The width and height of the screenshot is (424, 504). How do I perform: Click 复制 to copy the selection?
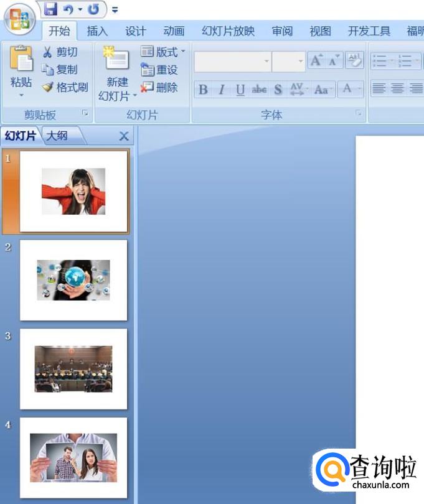(60, 69)
